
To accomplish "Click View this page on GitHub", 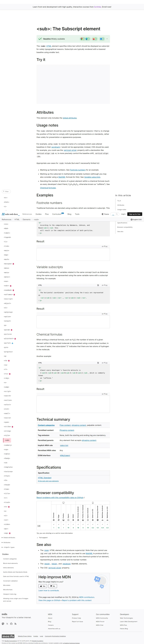I will pos(49,600).
